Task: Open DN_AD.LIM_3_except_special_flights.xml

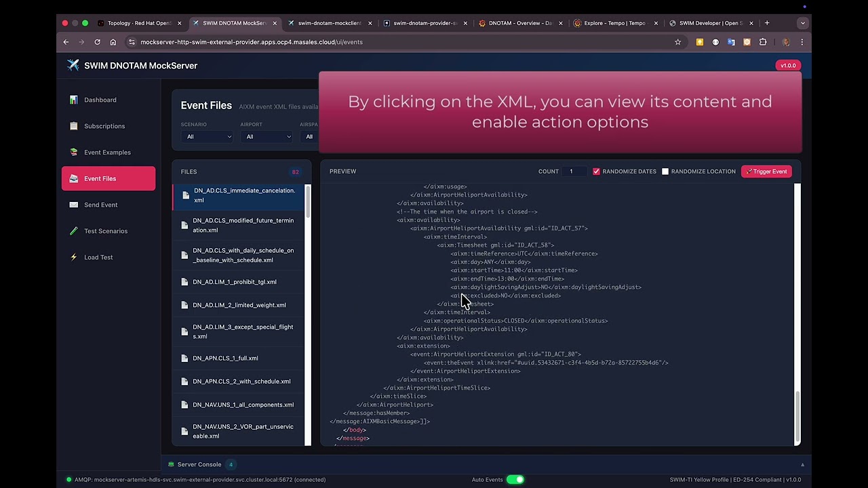Action: pyautogui.click(x=239, y=331)
